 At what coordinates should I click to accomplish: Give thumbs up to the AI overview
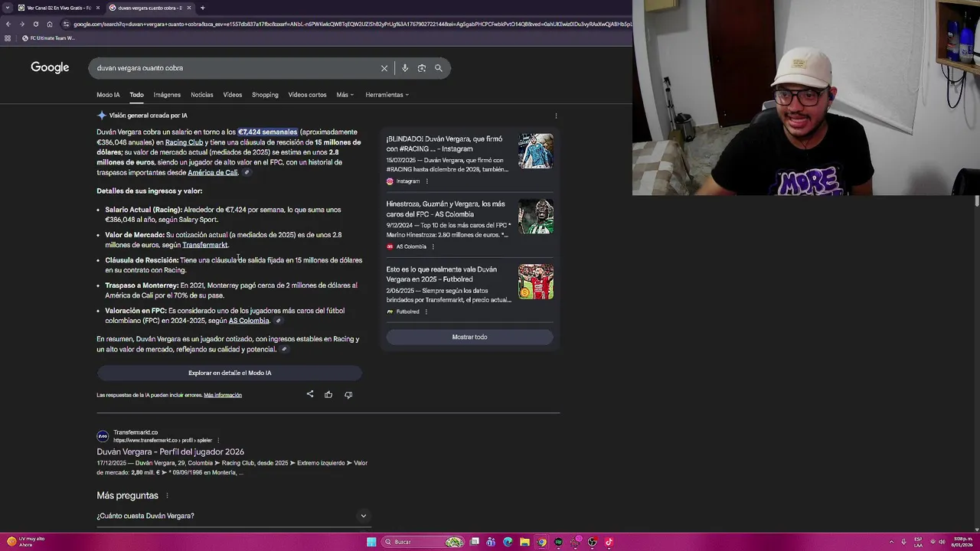click(x=328, y=394)
